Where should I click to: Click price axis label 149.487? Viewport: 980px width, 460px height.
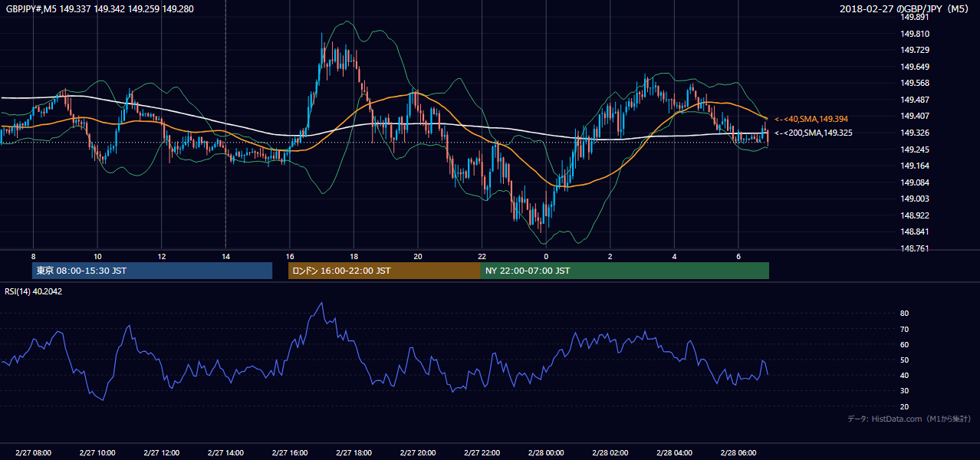915,100
